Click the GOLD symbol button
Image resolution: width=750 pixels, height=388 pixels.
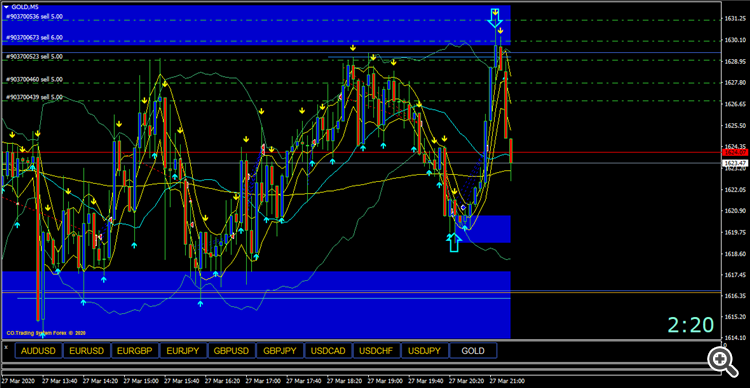[x=474, y=351]
